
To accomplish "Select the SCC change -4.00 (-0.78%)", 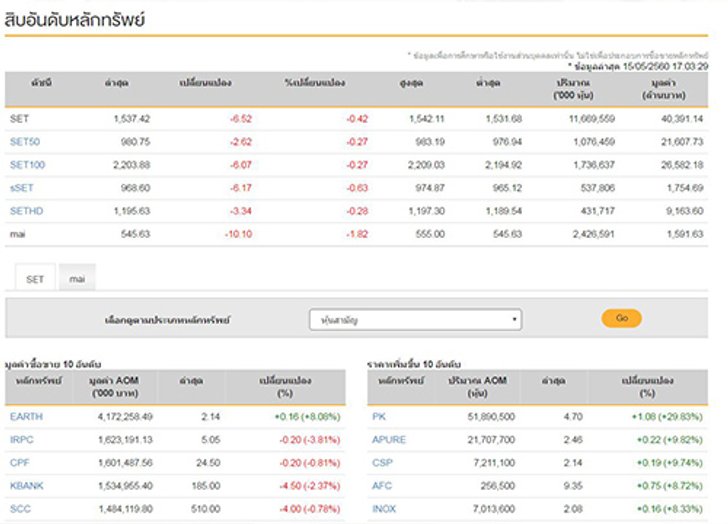I will point(310,509).
